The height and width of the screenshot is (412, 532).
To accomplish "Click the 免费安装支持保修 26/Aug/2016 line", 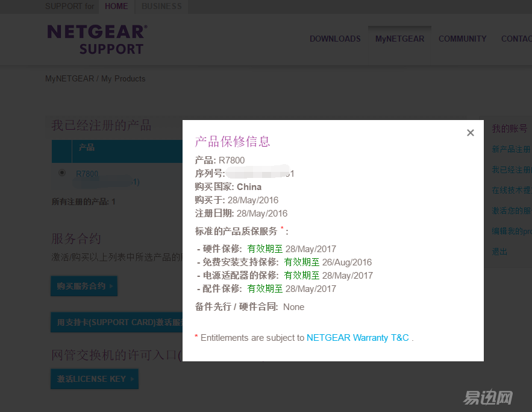I will pyautogui.click(x=284, y=262).
